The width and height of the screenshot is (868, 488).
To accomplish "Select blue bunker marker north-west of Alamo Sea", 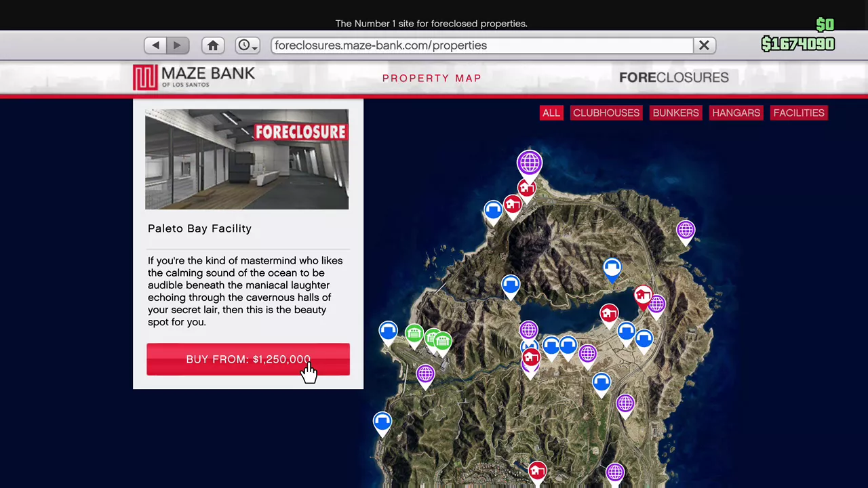I will point(511,285).
